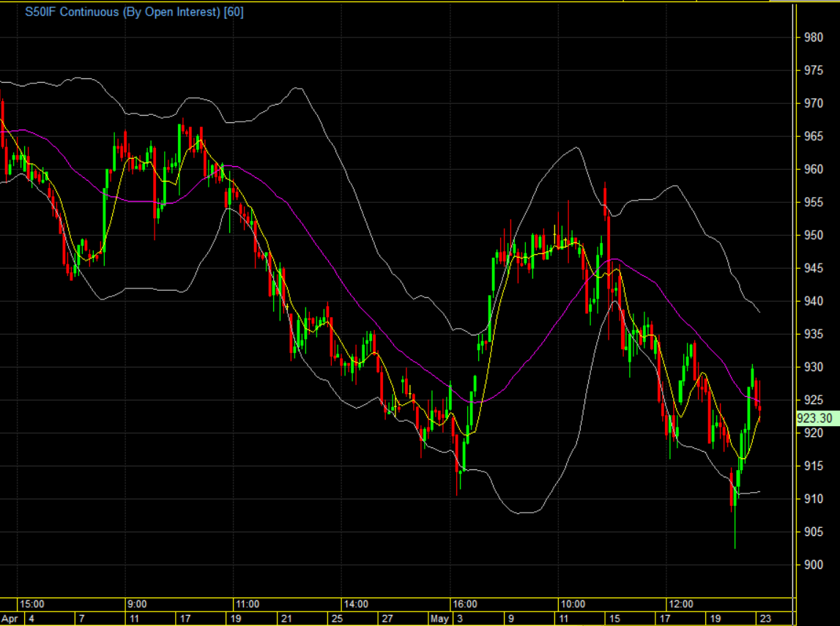
Task: Select date 27 on the date axis
Action: [387, 619]
